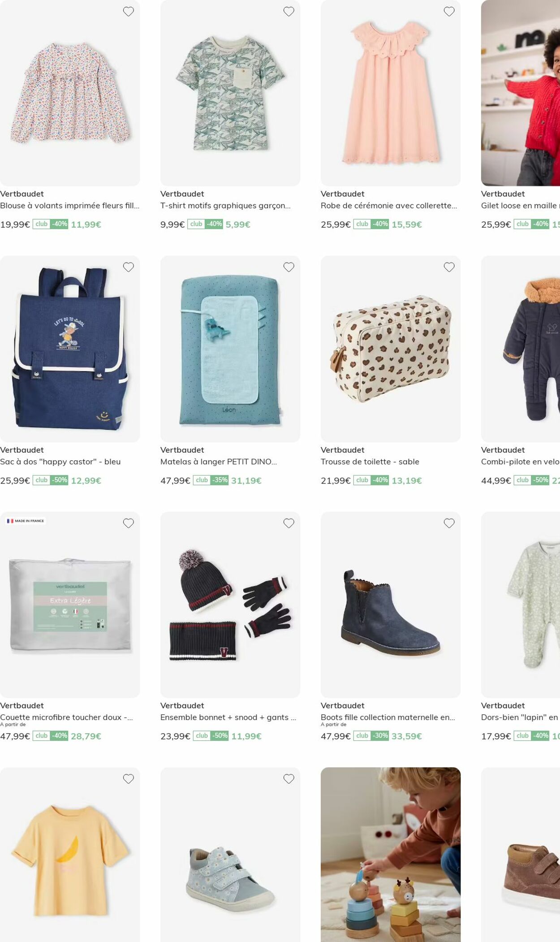Click club -35% badge on changing mat
This screenshot has width=560, height=942.
(211, 480)
